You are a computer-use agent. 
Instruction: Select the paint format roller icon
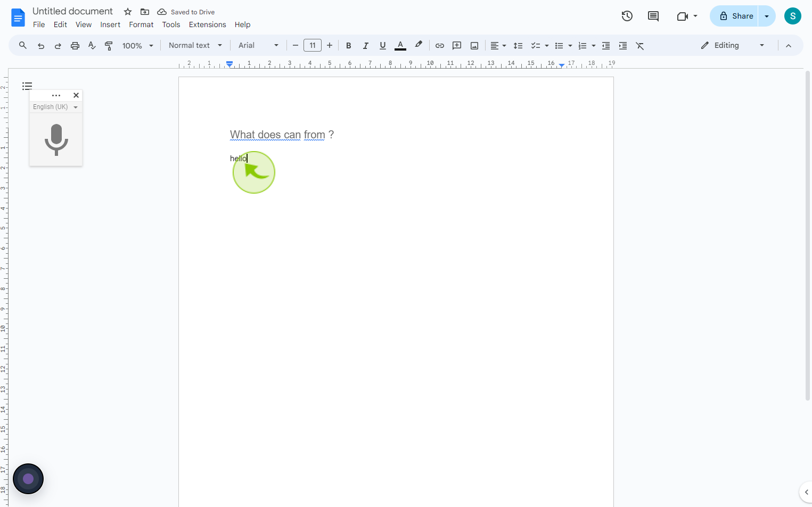[109, 46]
